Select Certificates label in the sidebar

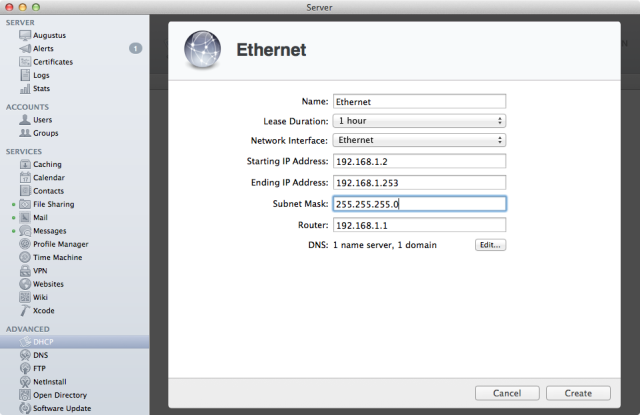click(53, 62)
